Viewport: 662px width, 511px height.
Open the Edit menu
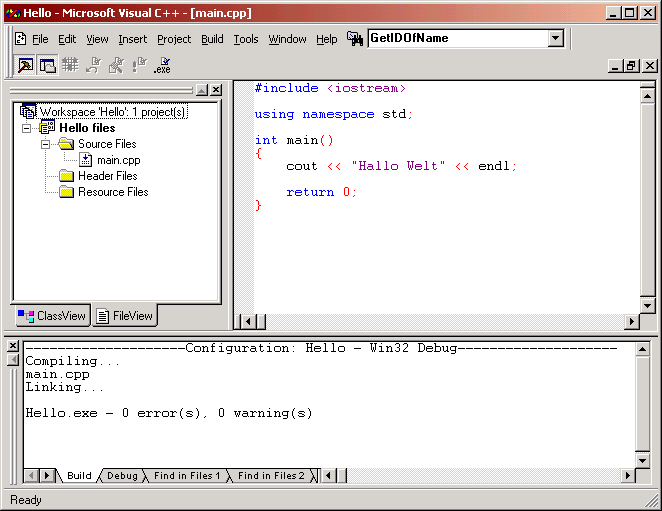67,39
